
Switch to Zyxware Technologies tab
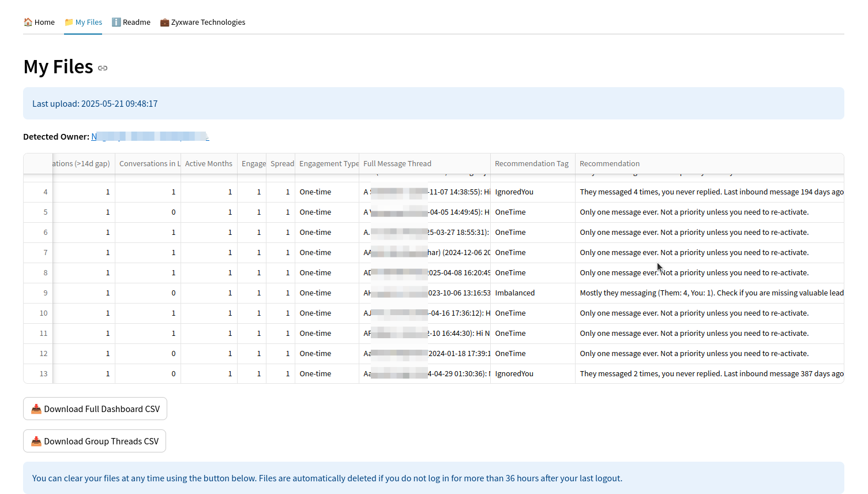click(x=208, y=23)
